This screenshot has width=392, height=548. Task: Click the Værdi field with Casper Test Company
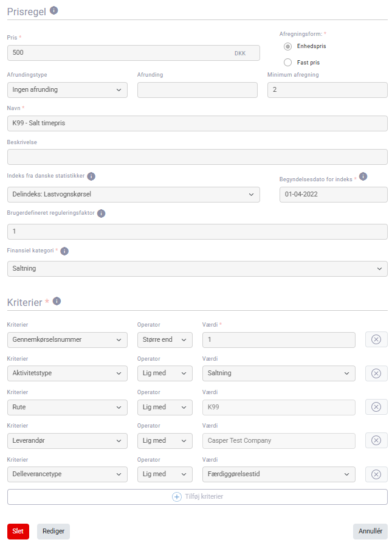[x=279, y=441]
